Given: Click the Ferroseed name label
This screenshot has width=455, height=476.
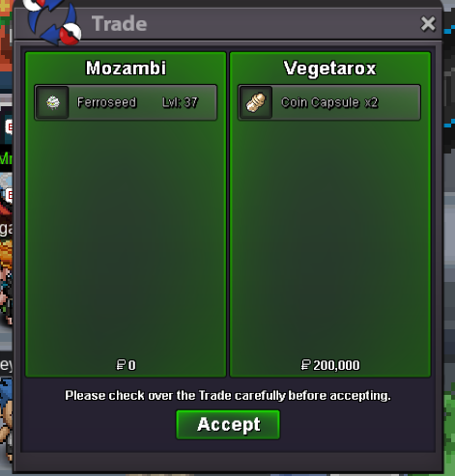Looking at the screenshot, I should tap(106, 102).
